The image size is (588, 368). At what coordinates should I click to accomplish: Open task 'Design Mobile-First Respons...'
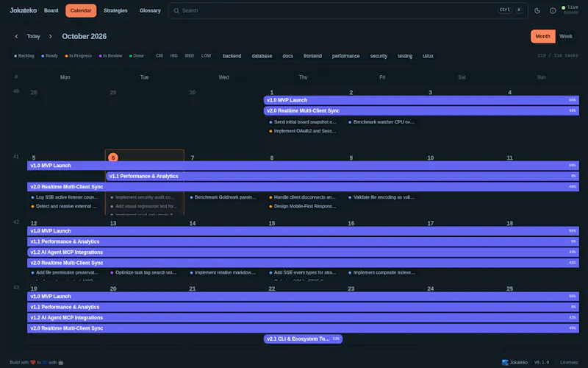pyautogui.click(x=303, y=206)
